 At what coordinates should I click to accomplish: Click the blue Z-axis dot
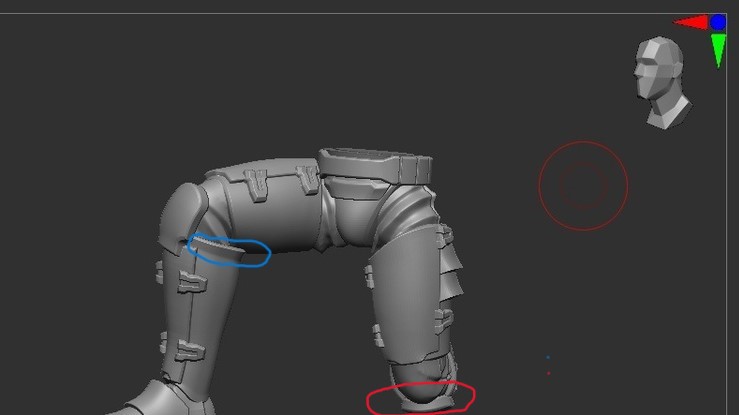(x=718, y=22)
